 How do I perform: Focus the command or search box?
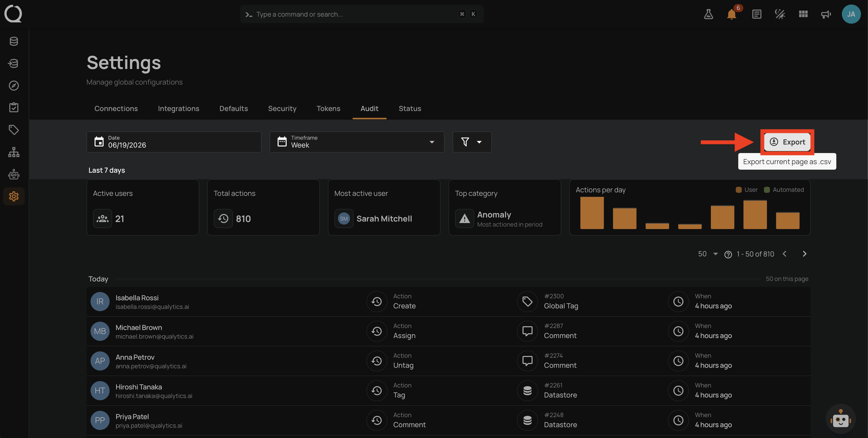point(362,14)
